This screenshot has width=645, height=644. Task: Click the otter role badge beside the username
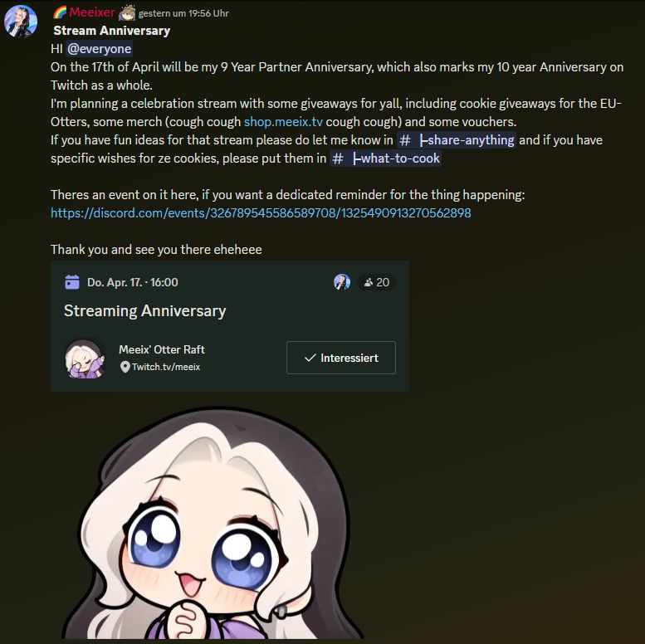(127, 12)
